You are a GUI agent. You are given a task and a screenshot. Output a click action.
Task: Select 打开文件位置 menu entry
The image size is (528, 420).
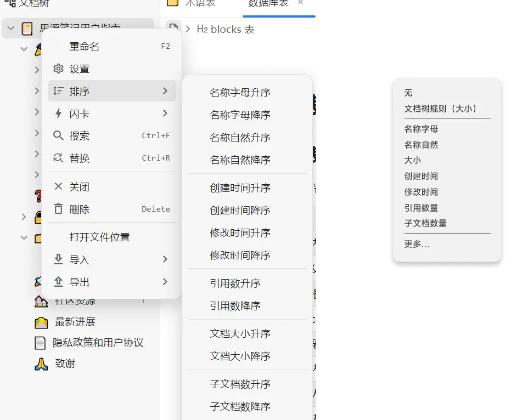coord(112,237)
